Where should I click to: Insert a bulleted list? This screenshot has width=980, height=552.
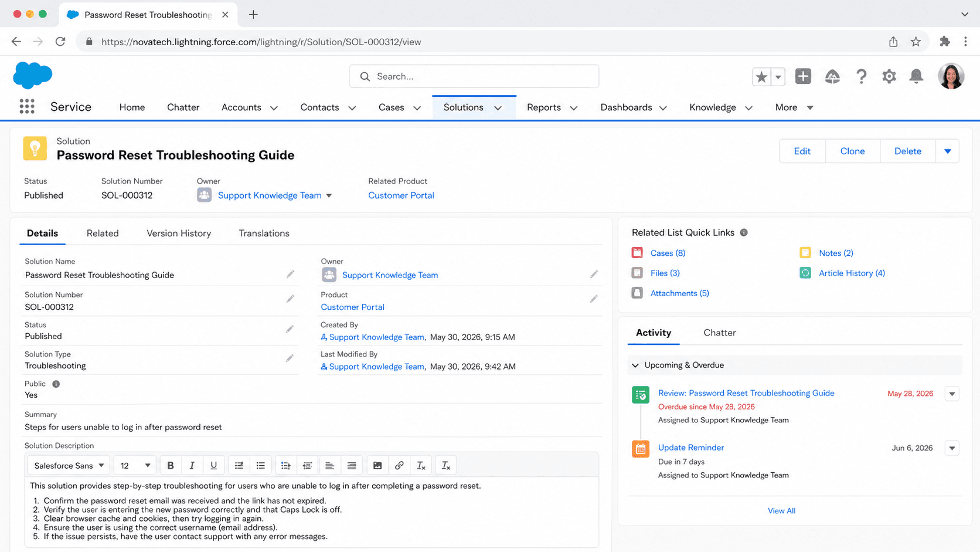point(261,465)
